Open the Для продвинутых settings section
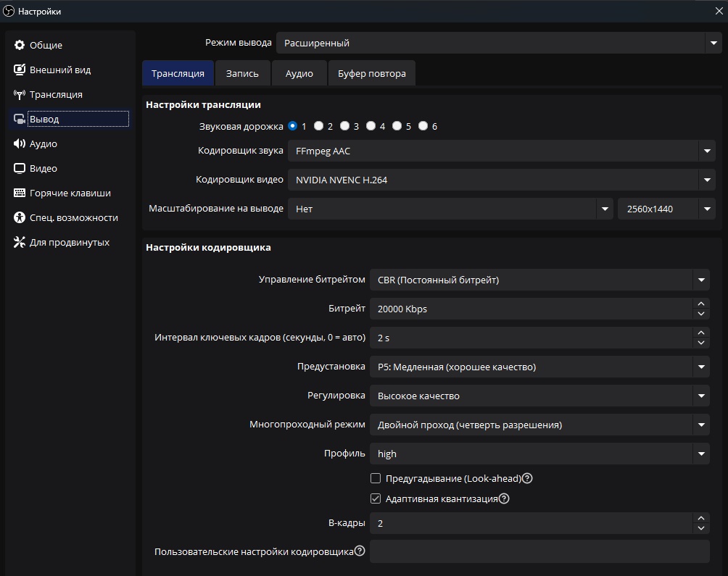 70,242
